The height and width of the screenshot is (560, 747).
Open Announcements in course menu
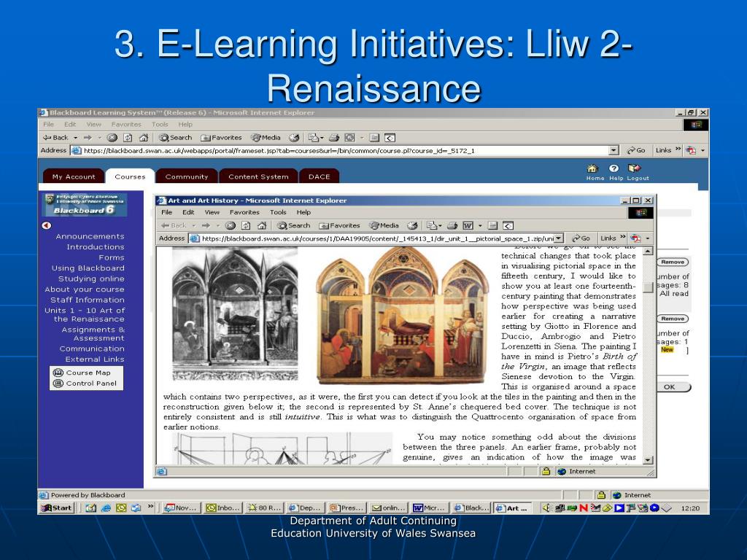coord(90,237)
